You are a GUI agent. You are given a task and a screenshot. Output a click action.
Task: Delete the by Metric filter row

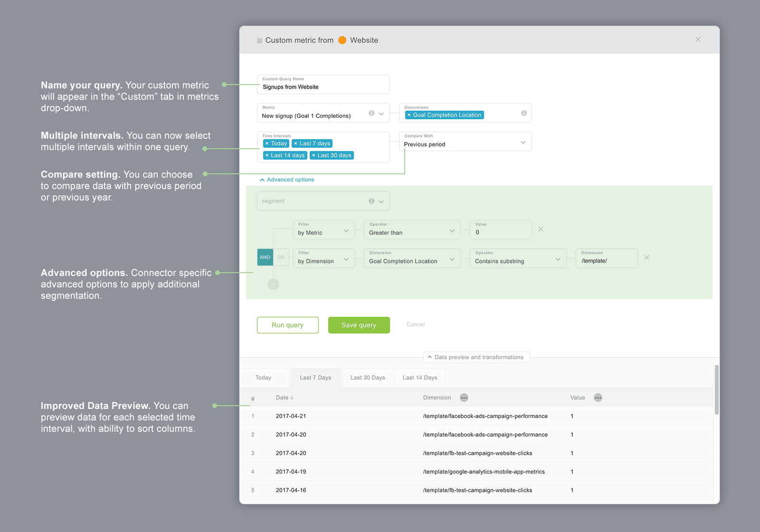pos(541,229)
